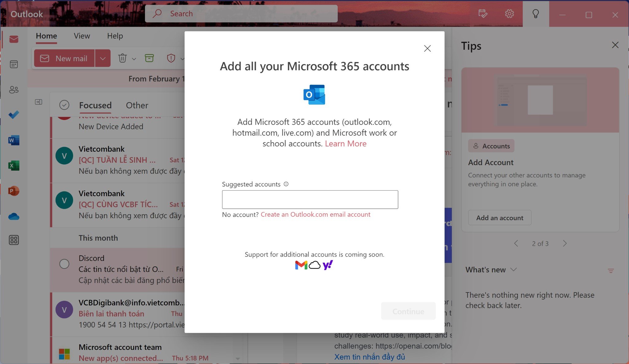The width and height of the screenshot is (629, 364).
Task: Select the Other inbox tab
Action: 137,105
